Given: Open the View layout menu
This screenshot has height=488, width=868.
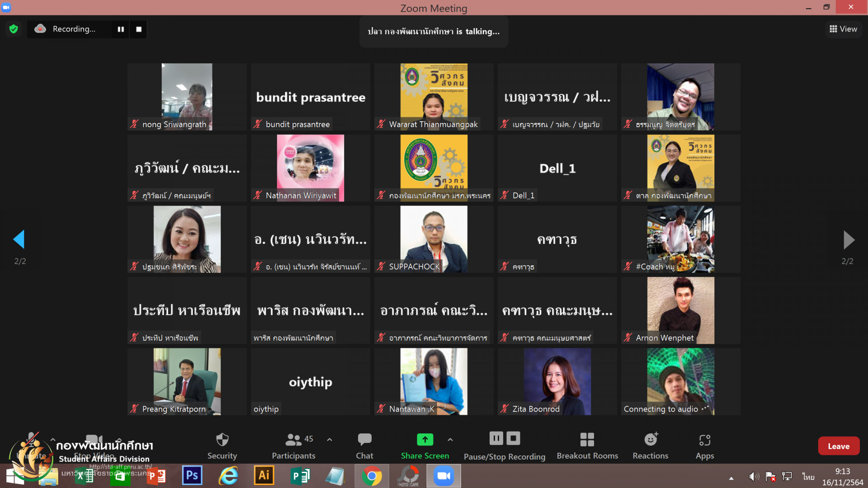Looking at the screenshot, I should (x=843, y=29).
